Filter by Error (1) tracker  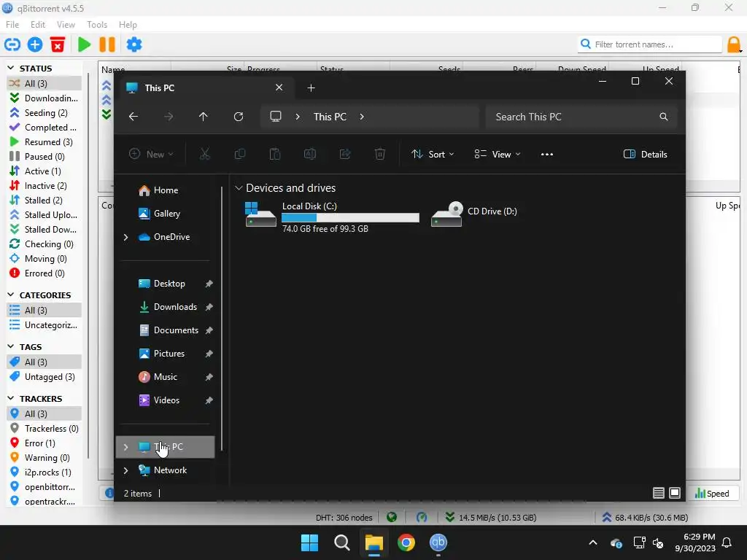[x=44, y=443]
